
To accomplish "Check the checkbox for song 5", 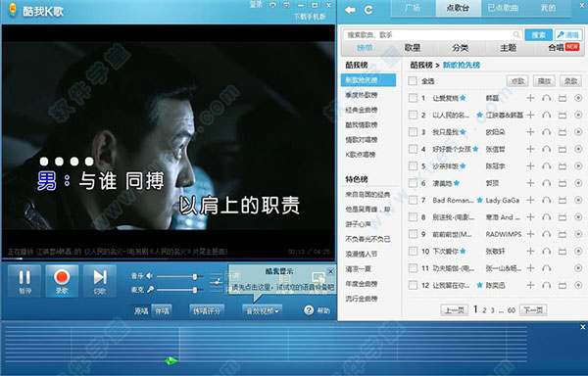I will pos(413,165).
